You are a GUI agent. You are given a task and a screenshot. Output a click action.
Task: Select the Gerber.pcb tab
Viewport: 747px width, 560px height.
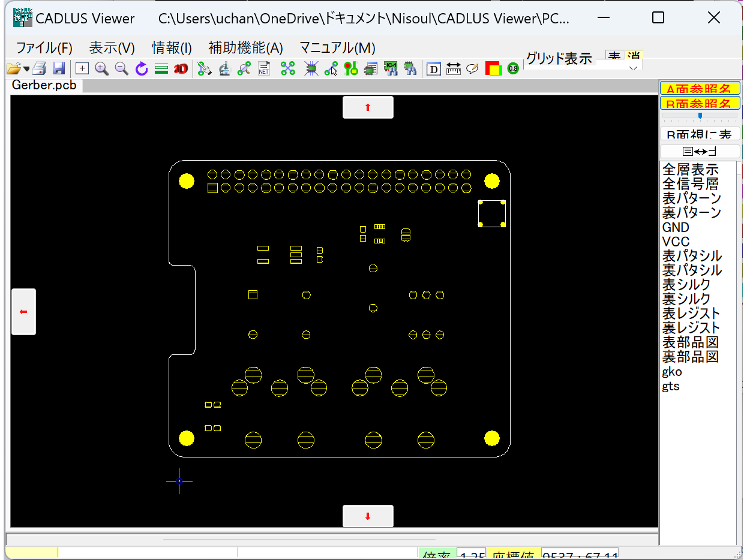(x=44, y=85)
